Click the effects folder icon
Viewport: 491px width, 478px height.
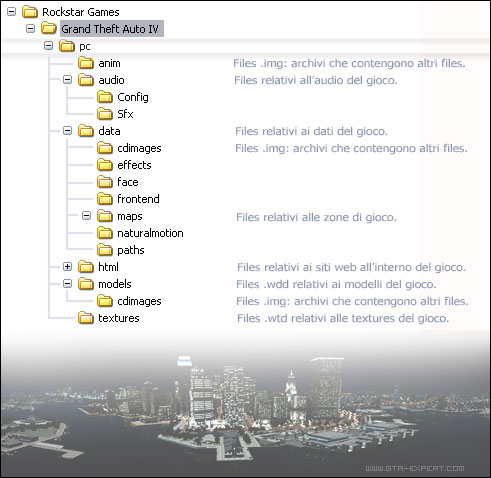[x=105, y=165]
